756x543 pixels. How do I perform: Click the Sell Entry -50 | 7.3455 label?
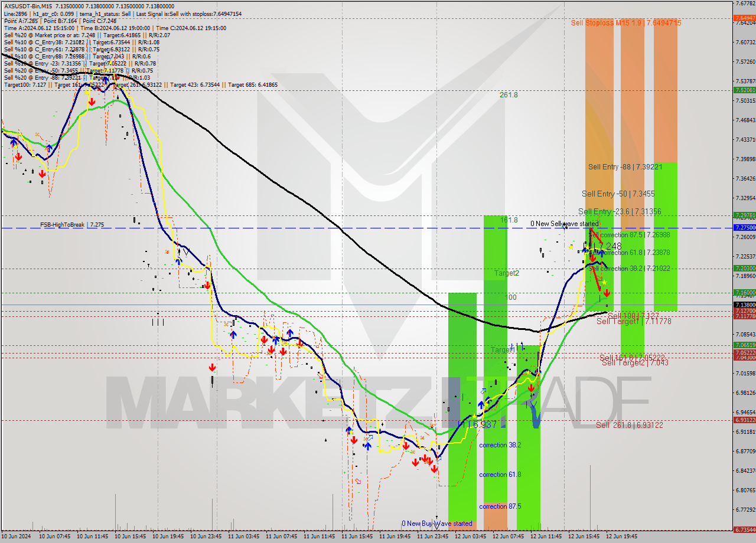[618, 194]
